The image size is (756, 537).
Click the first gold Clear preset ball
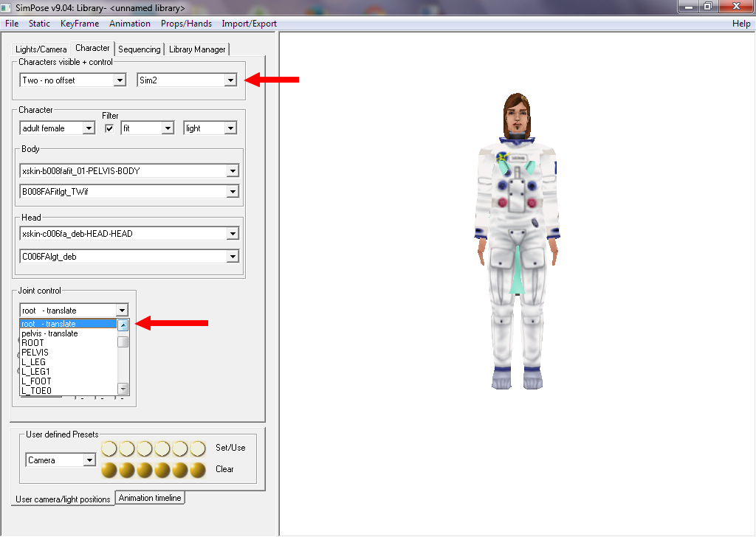tap(109, 470)
